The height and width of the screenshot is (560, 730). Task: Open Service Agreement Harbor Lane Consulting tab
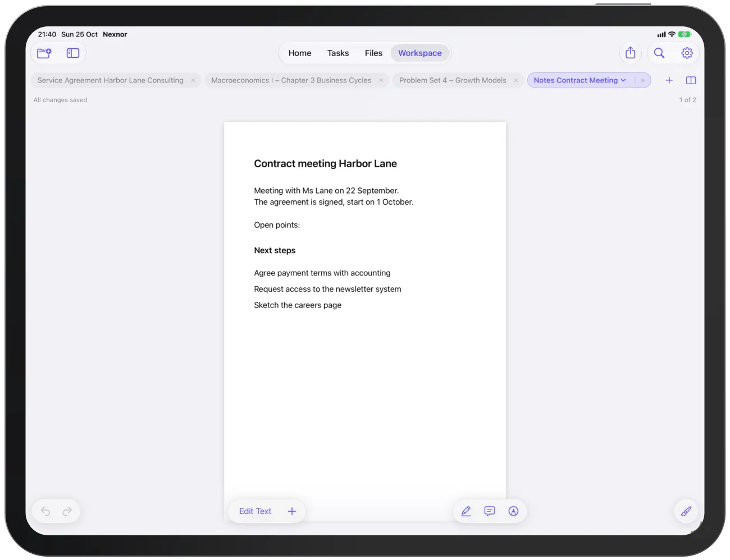111,80
